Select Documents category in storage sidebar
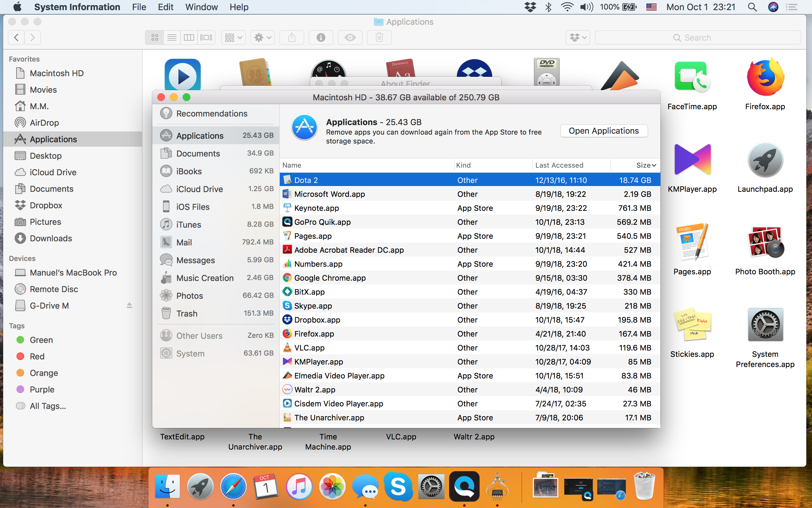This screenshot has height=508, width=812. pos(216,153)
